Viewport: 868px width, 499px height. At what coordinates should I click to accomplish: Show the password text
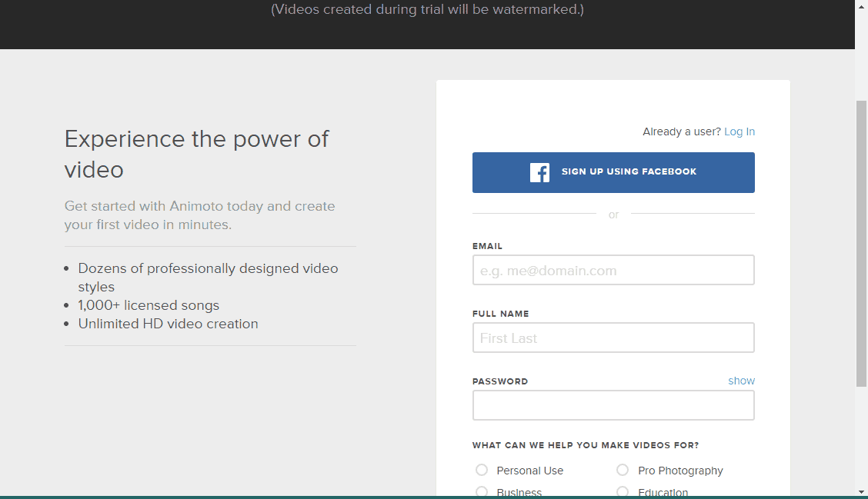[741, 381]
